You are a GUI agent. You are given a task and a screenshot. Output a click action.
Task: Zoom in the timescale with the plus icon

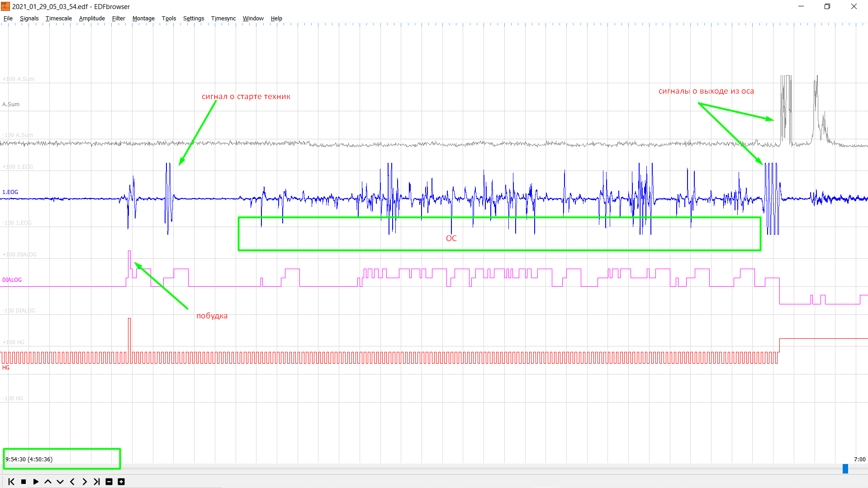tap(121, 482)
